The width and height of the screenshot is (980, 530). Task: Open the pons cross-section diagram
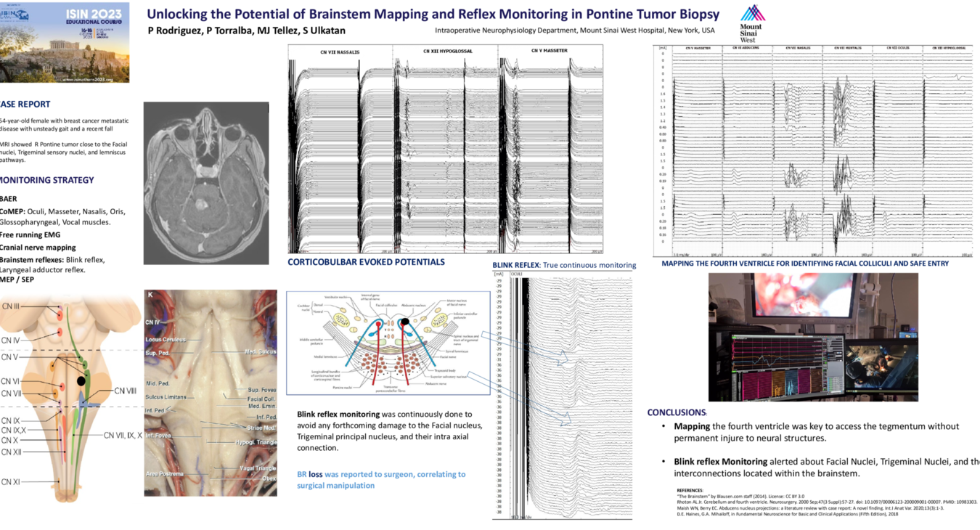click(387, 343)
